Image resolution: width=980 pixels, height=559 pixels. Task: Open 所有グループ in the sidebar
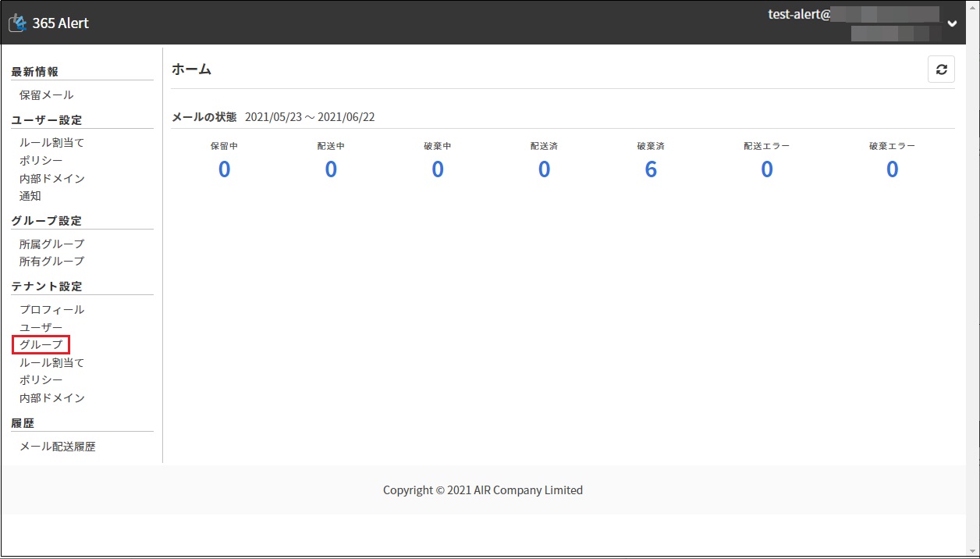tap(51, 262)
